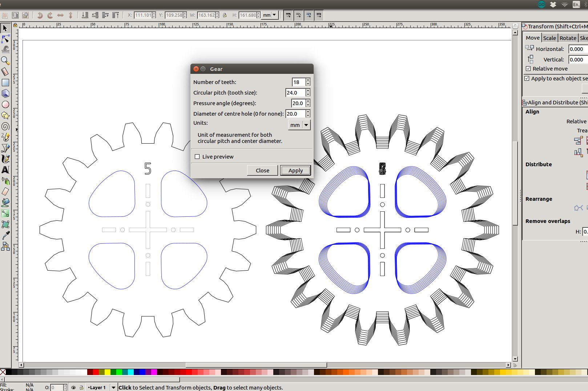Toggle the Relative move checkbox
Image resolution: width=588 pixels, height=391 pixels.
(x=528, y=69)
